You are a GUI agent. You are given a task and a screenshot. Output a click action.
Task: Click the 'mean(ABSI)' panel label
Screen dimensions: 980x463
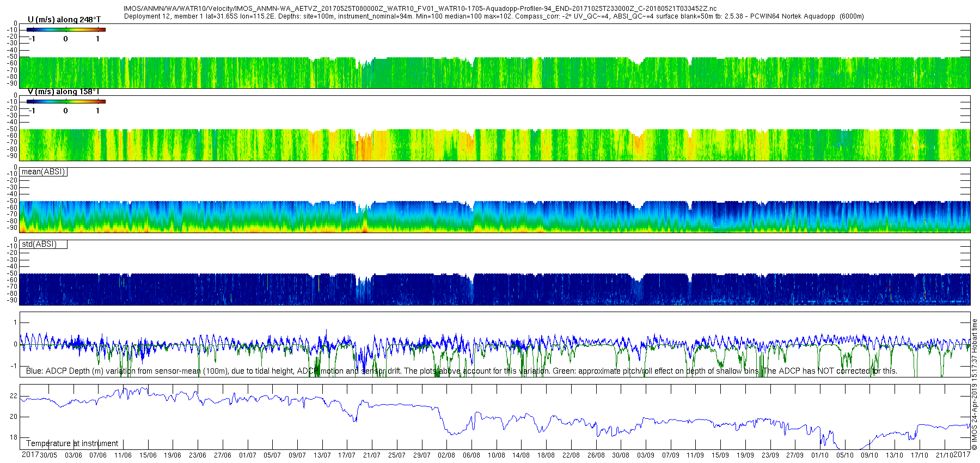pos(44,172)
